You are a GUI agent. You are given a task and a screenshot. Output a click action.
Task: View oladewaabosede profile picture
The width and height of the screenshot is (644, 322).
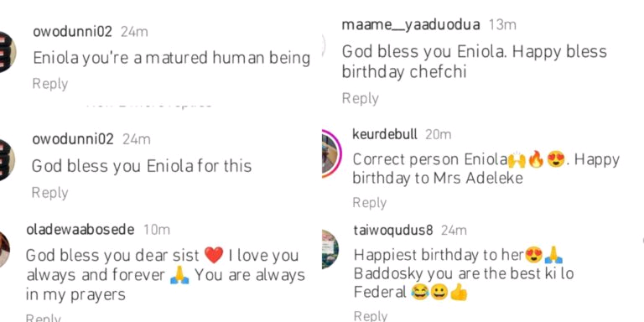[x=4, y=249]
